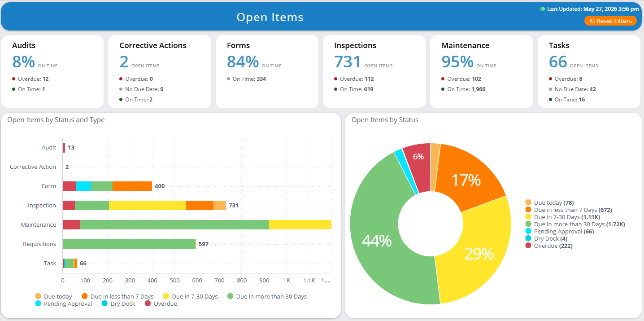Click the green Last Updated status dot
The image size is (644, 321).
[x=543, y=9]
